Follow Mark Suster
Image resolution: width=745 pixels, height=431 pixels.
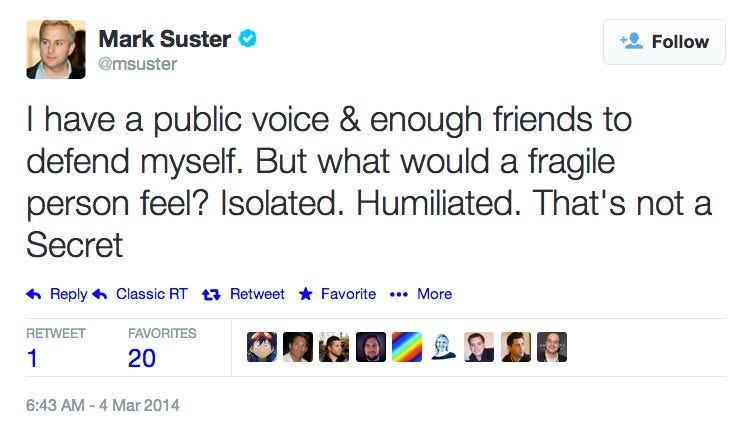[x=664, y=42]
